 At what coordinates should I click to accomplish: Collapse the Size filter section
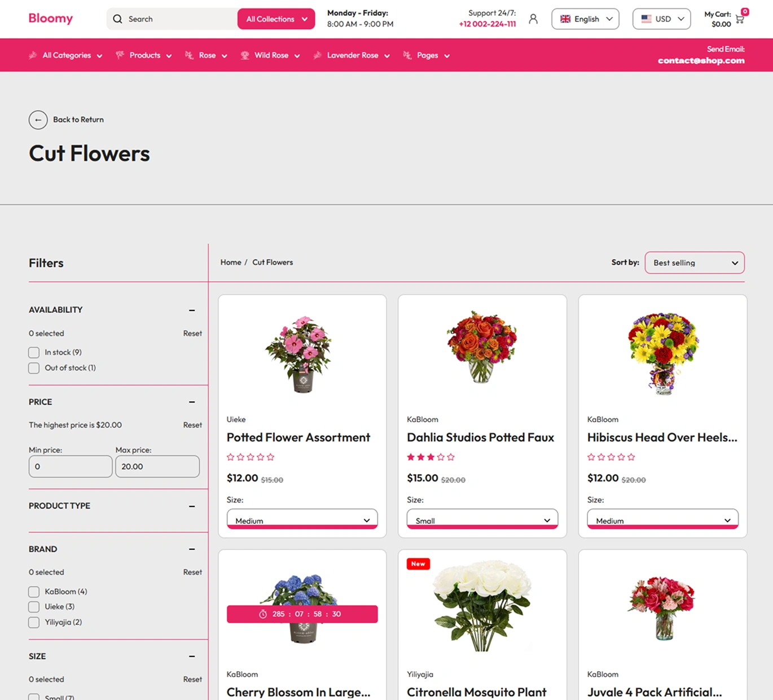click(x=192, y=657)
